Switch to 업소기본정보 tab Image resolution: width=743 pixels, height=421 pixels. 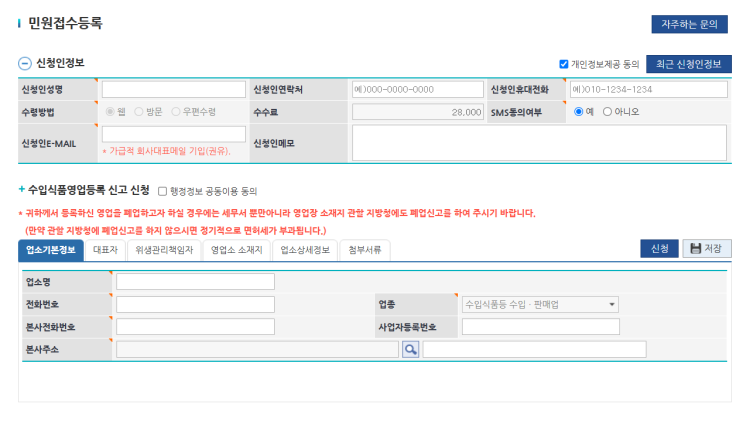51,250
